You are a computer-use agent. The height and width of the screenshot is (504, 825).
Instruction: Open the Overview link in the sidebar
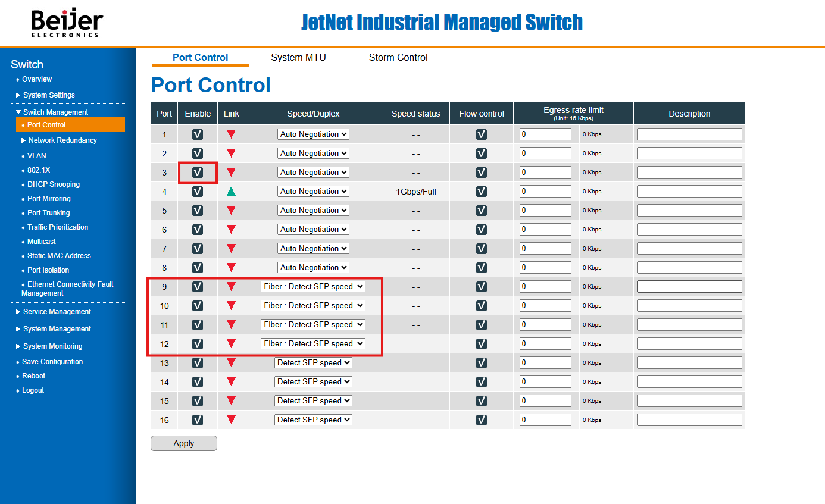point(37,79)
